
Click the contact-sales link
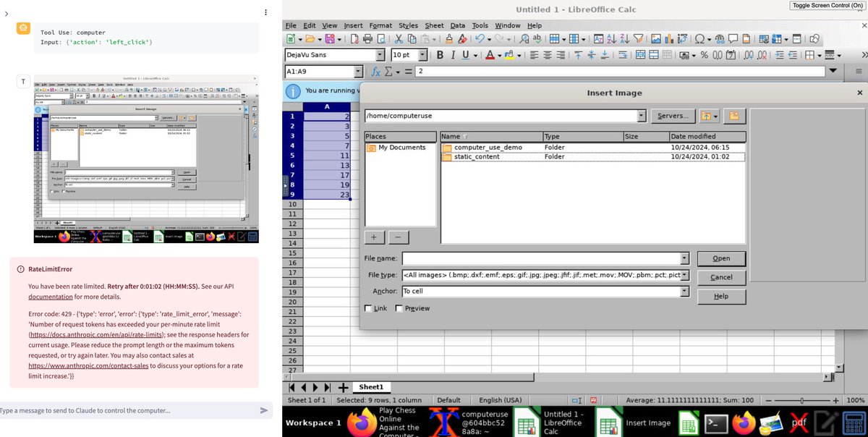click(x=88, y=367)
